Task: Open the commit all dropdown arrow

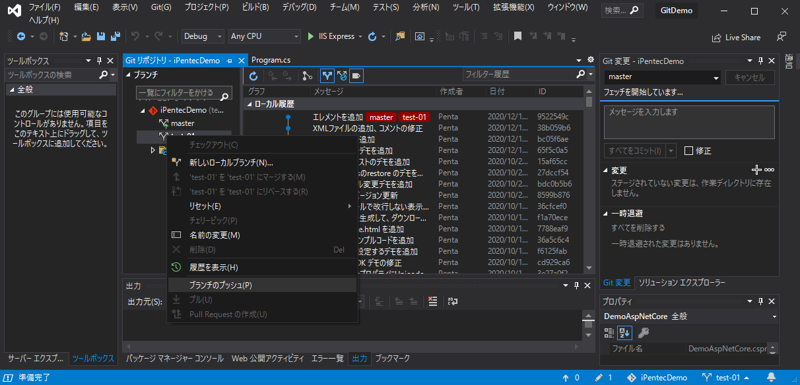Action: [670, 150]
